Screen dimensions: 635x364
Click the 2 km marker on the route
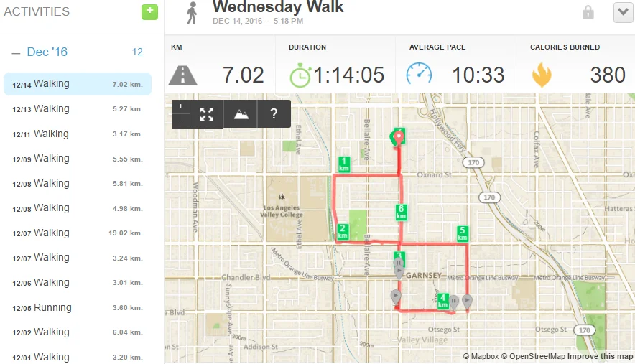tap(343, 232)
